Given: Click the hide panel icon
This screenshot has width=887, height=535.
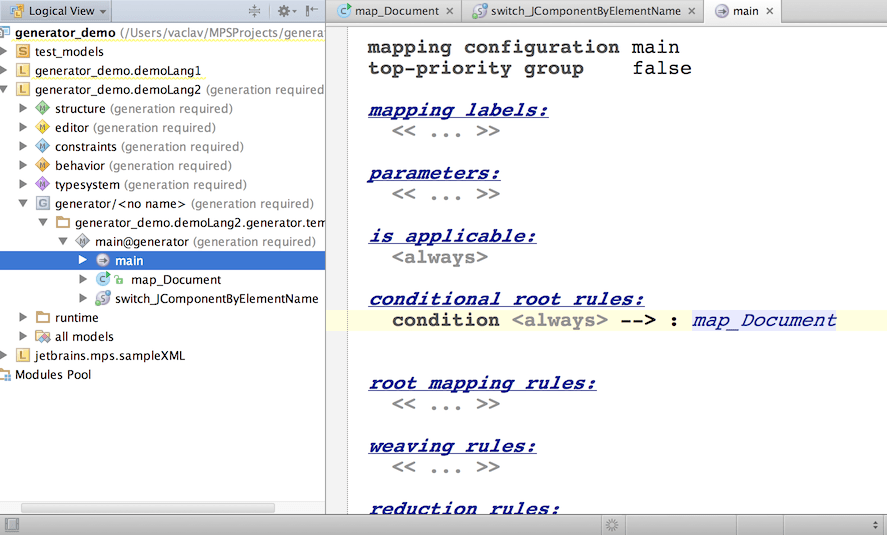Looking at the screenshot, I should coord(312,11).
